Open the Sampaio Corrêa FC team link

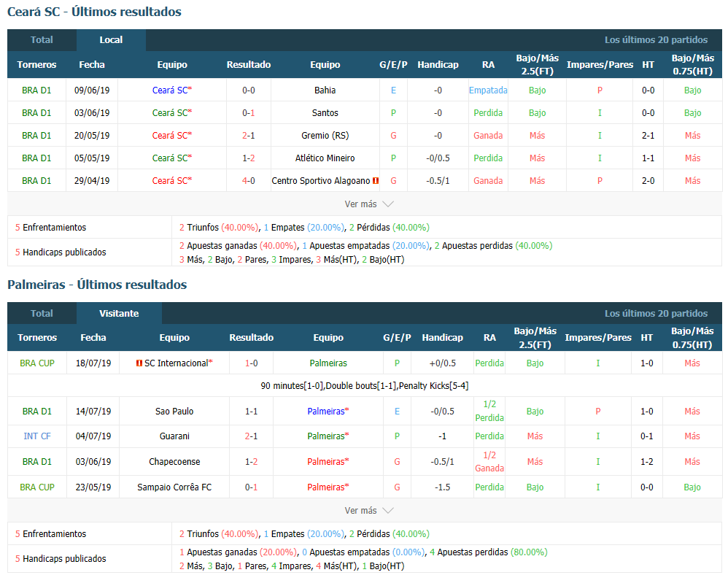coord(174,487)
